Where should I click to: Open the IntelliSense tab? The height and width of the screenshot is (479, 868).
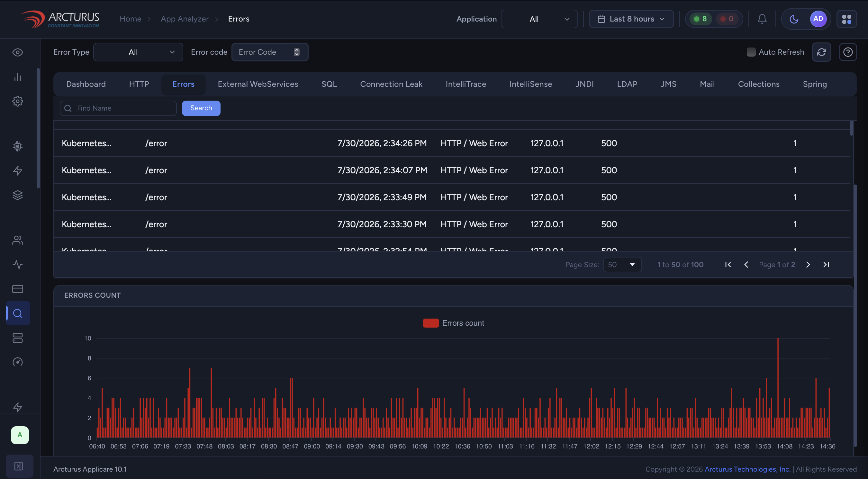[x=530, y=84]
